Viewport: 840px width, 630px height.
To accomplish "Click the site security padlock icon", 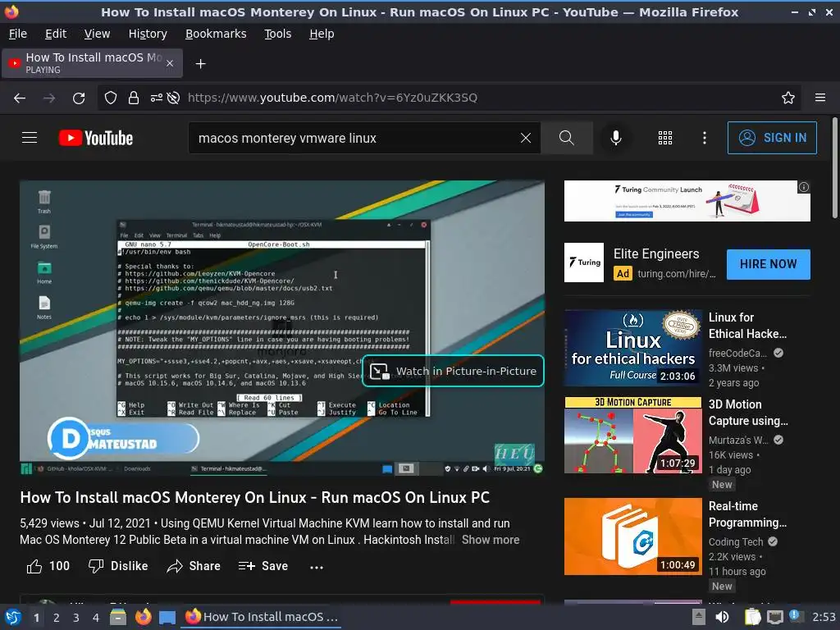I will (x=134, y=98).
